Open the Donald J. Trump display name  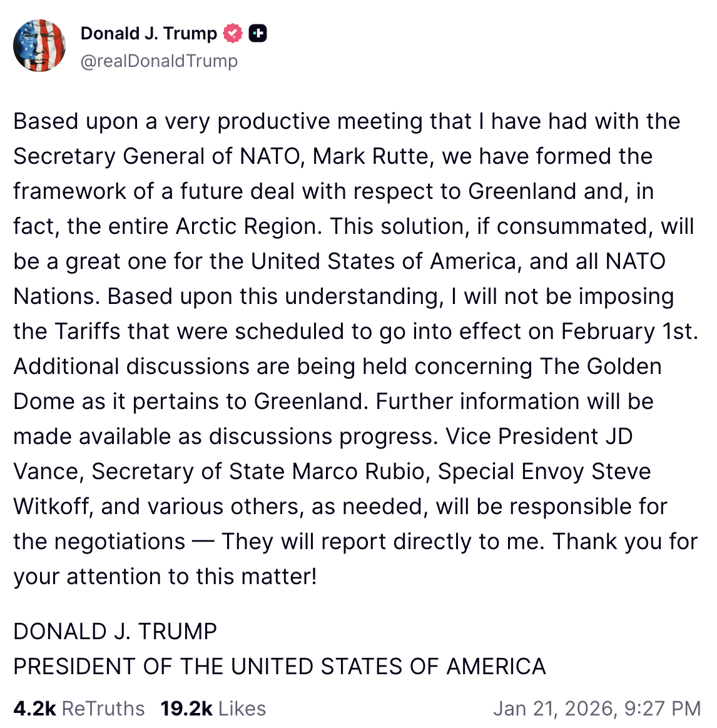click(148, 33)
